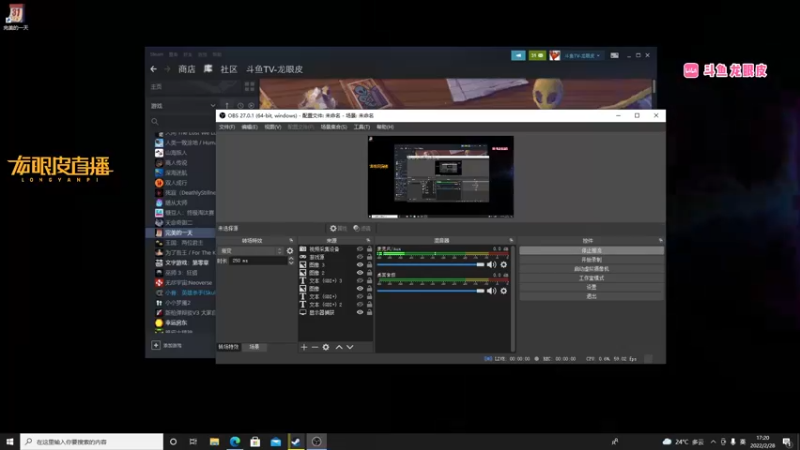Viewport: 800px width, 450px height.
Task: Switch Steam library to grid view icon
Action: 249,86
